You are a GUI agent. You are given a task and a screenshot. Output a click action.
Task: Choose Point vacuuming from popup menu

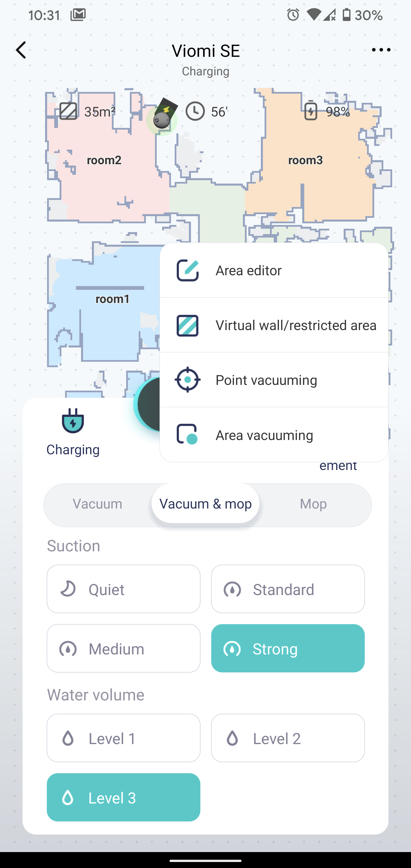coord(274,380)
